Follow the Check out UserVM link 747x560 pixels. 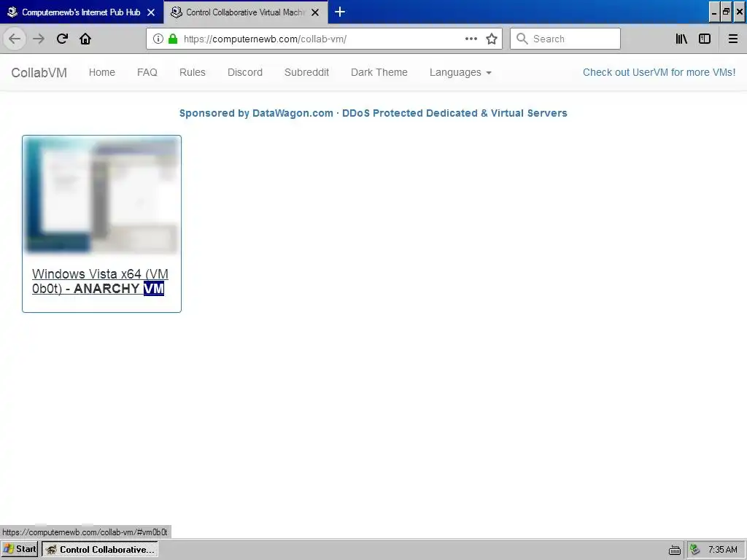(x=659, y=72)
